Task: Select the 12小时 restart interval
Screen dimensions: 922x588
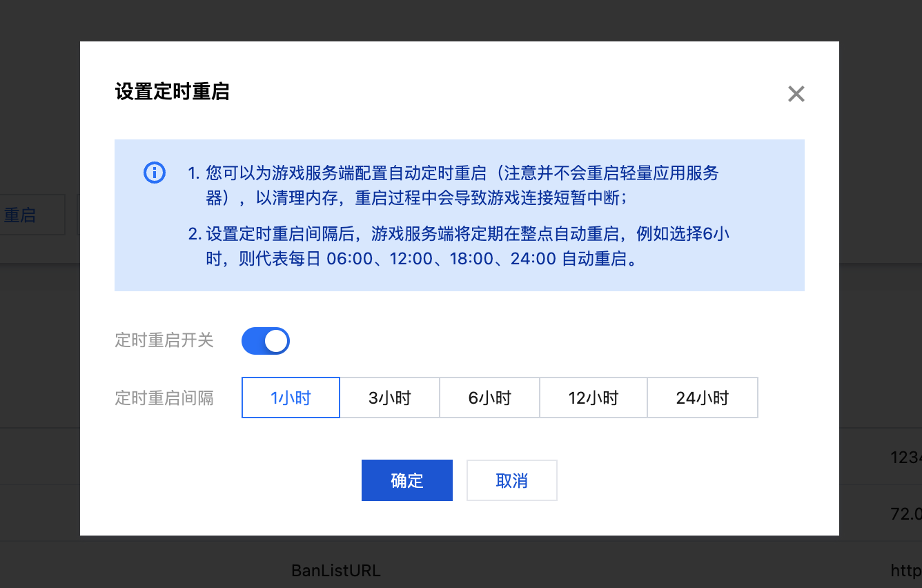Action: pos(593,398)
